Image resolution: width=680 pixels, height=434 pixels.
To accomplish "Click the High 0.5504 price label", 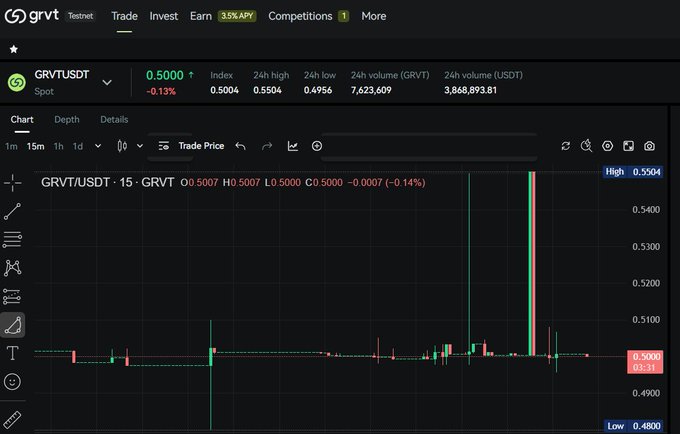I will pyautogui.click(x=633, y=172).
